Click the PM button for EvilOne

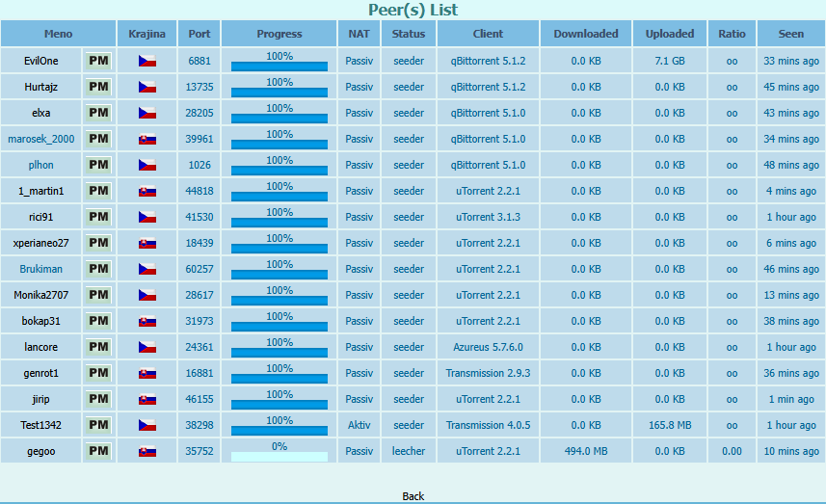pos(98,61)
